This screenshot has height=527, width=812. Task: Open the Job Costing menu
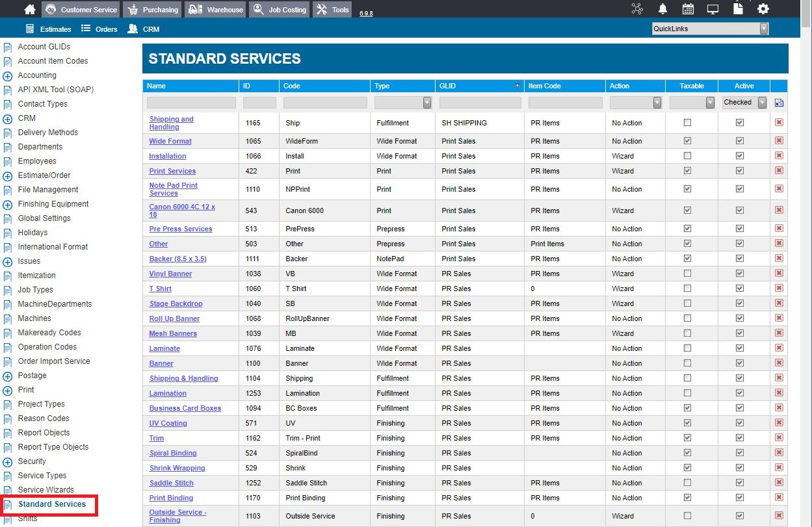click(x=279, y=9)
